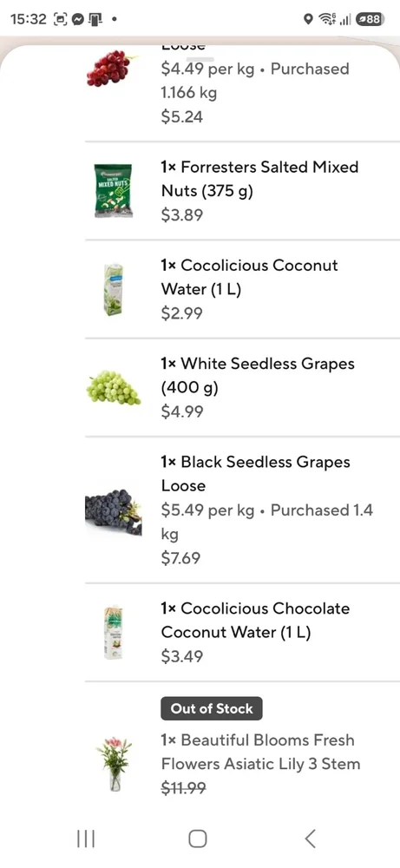Open the Chocolate Coconut Water carton image
400x868 pixels.
(113, 633)
